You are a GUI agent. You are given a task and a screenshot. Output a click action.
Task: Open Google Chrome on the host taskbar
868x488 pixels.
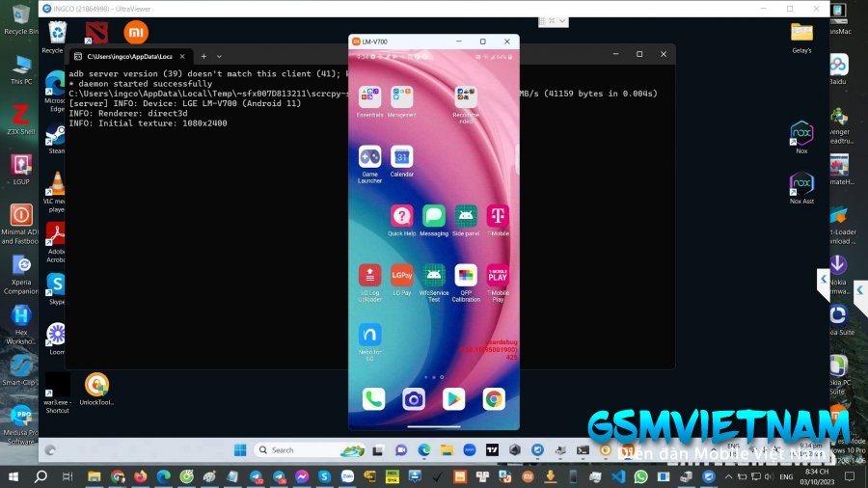118,476
